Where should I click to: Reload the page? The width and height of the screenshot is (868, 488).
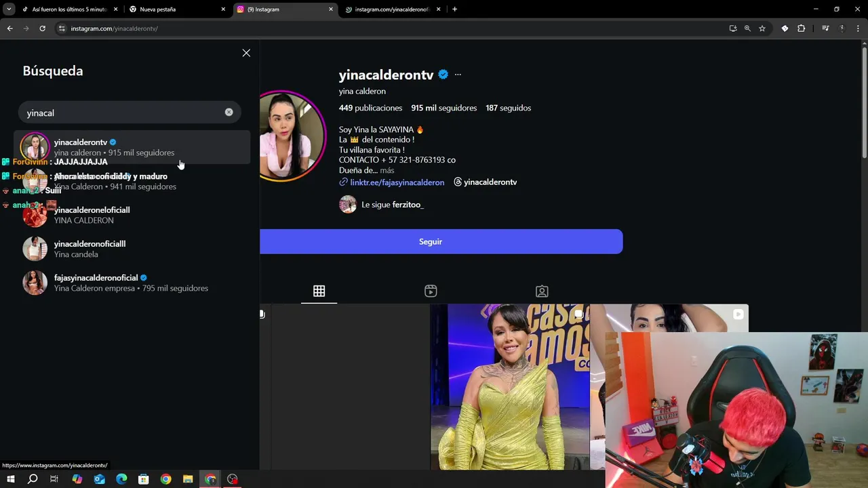pyautogui.click(x=42, y=28)
